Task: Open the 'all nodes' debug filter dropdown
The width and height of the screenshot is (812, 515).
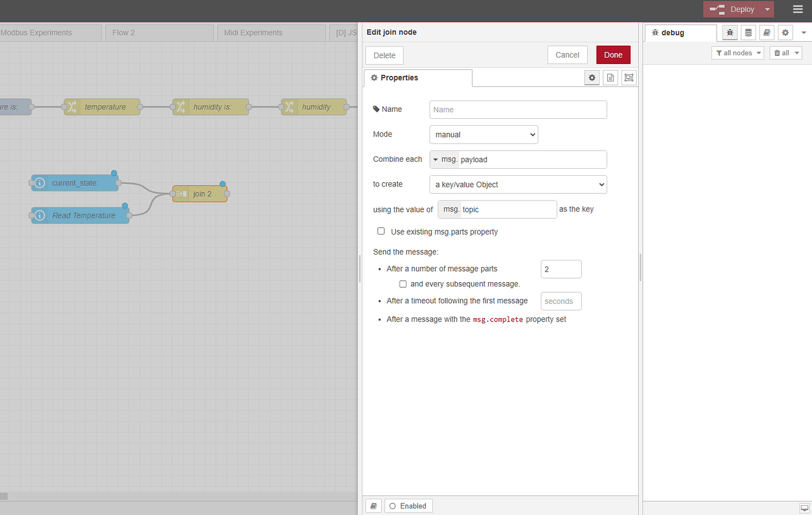Action: coord(738,53)
